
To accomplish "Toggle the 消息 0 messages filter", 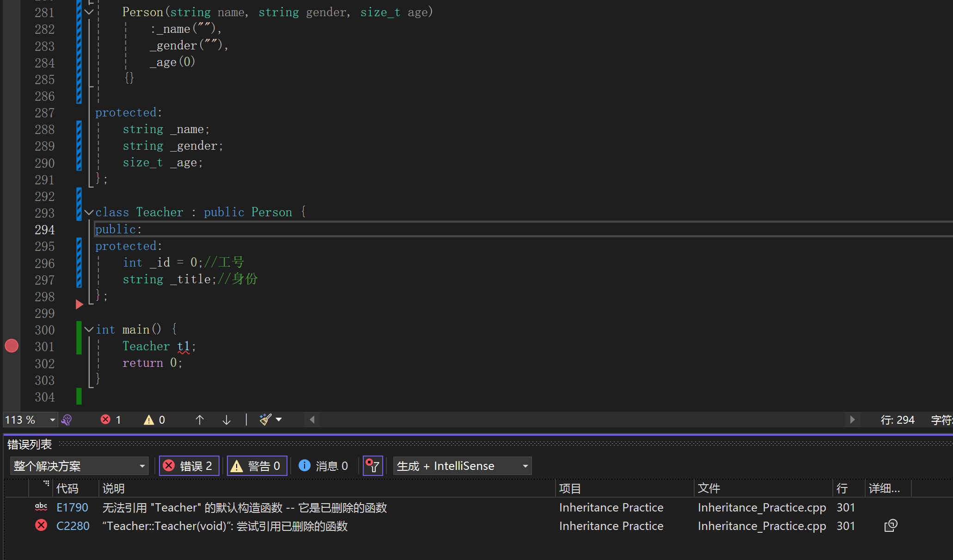I will (x=323, y=466).
